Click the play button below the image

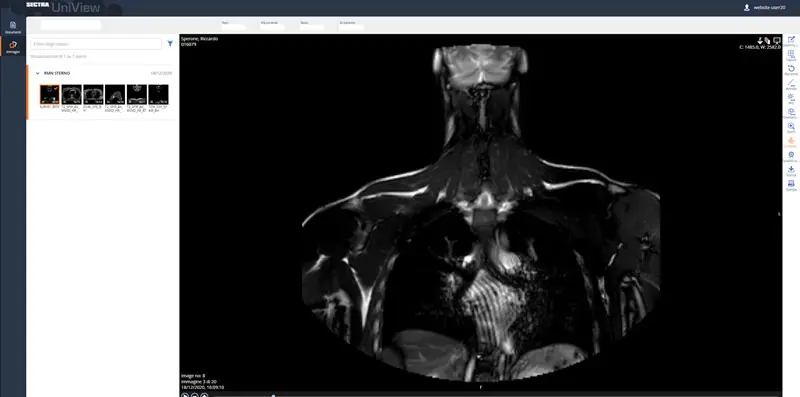(x=185, y=395)
